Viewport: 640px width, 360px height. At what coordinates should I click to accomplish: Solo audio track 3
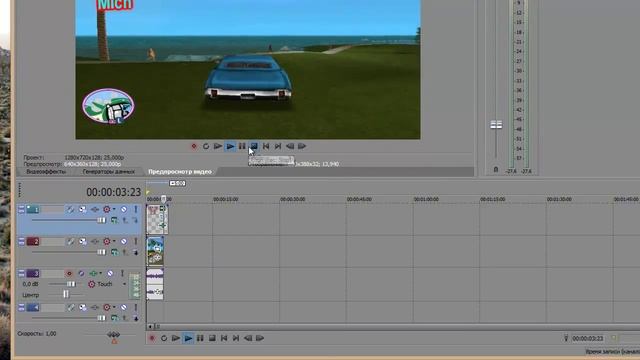point(122,273)
